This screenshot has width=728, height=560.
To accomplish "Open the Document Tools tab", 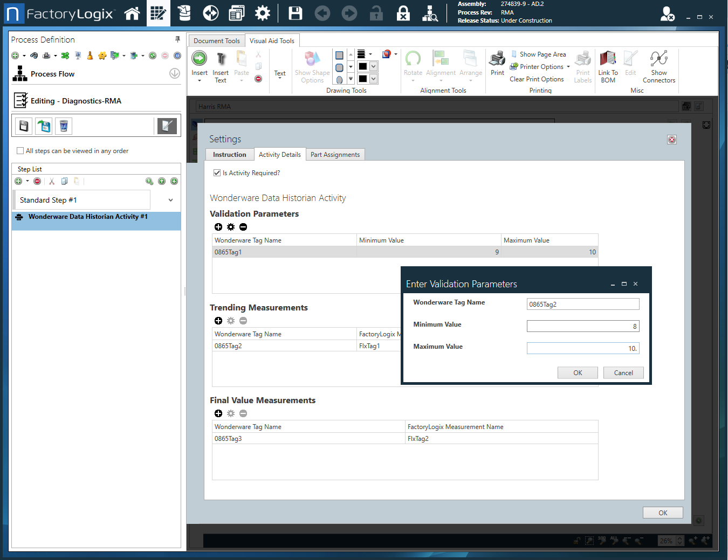I will click(x=216, y=40).
